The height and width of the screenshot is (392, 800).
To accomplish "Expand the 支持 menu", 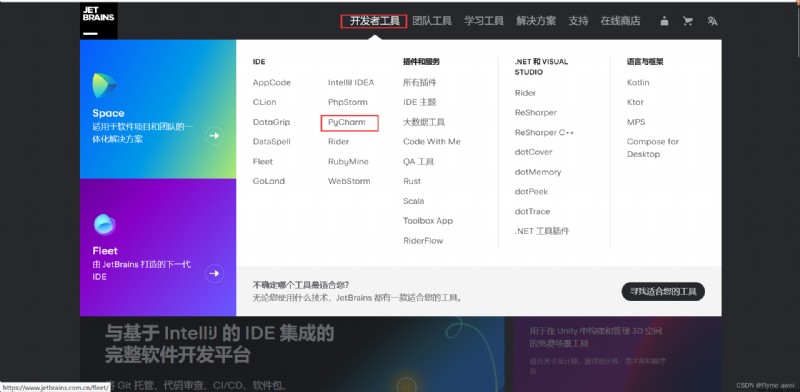I will click(x=578, y=21).
